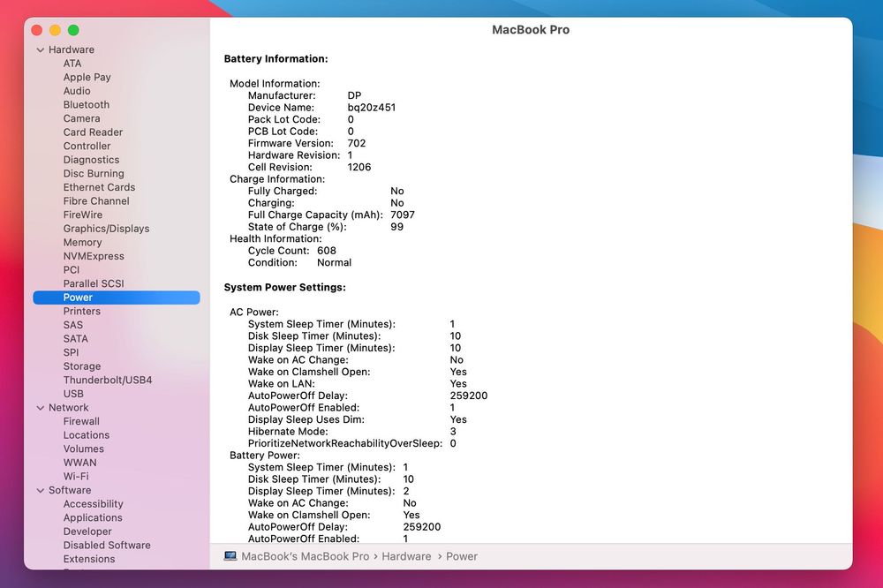Collapse the Software section chevron
Screen dimensions: 883x588
40,491
